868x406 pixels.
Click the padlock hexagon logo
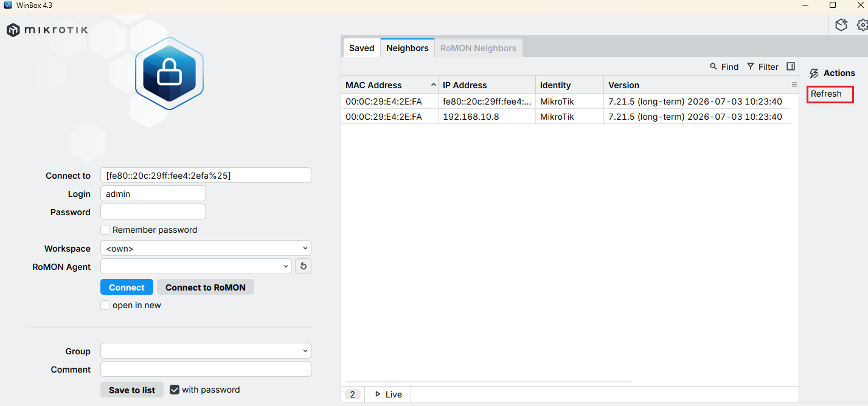(x=169, y=74)
